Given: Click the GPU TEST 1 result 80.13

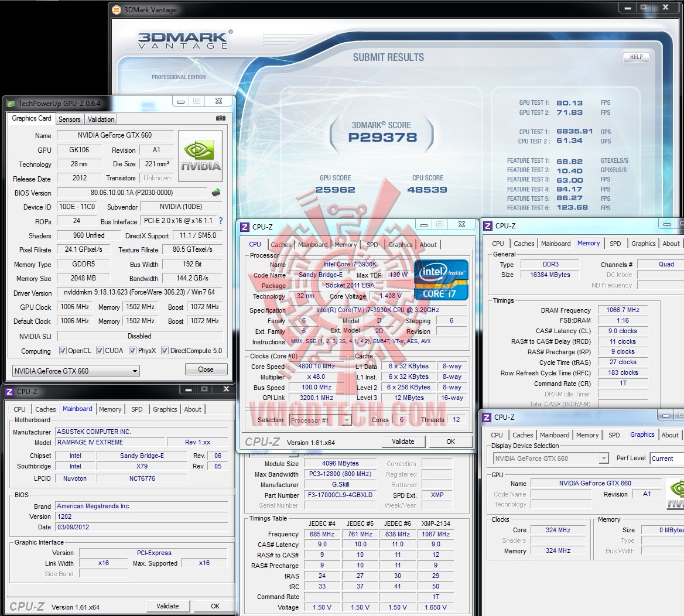Looking at the screenshot, I should [x=569, y=103].
